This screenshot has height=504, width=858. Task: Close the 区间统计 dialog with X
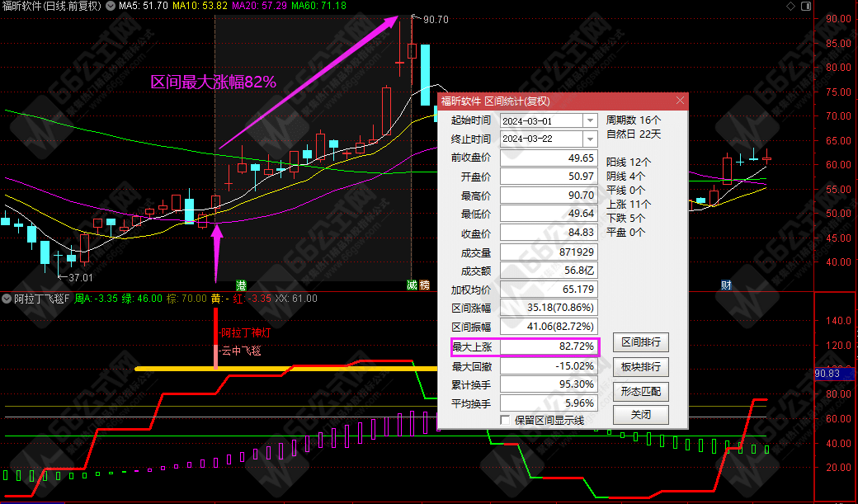point(680,101)
